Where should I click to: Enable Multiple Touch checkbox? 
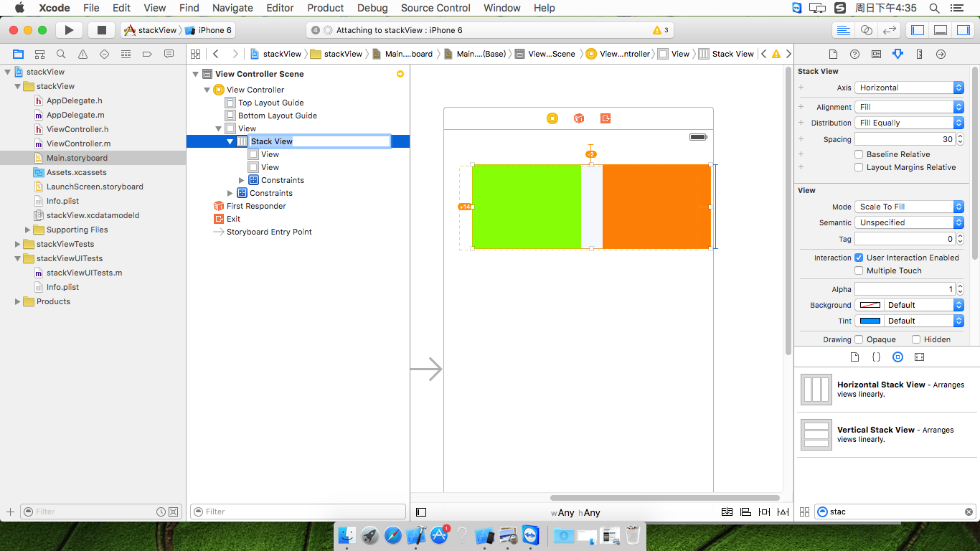click(859, 270)
